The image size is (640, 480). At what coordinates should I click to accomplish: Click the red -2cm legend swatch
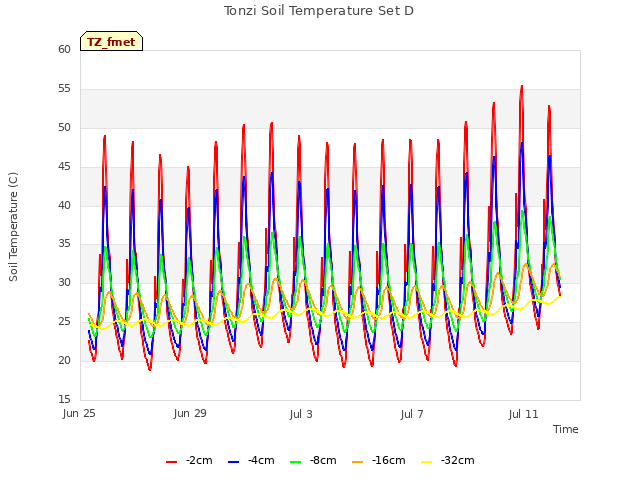click(171, 462)
